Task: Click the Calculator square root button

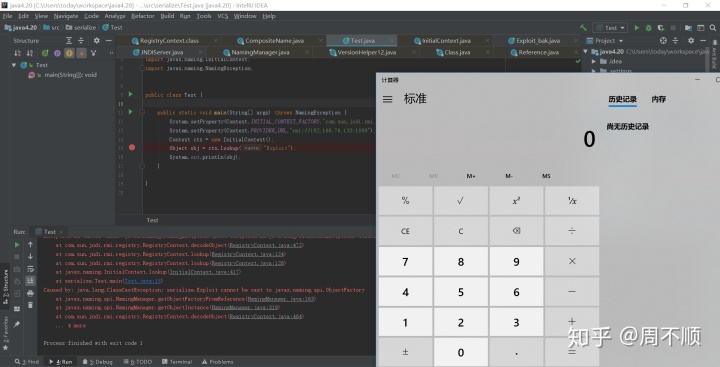Action: (461, 201)
